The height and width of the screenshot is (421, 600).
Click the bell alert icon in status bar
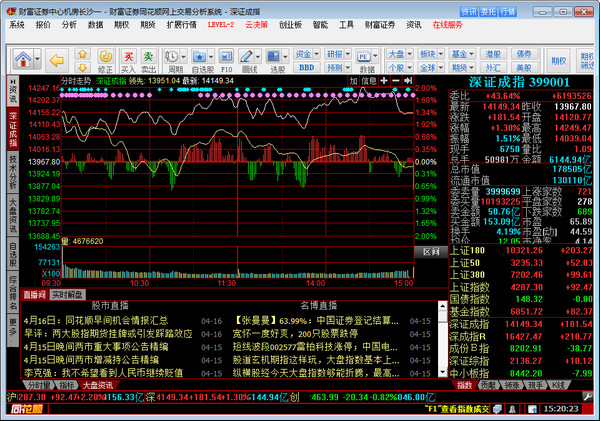pos(512,409)
